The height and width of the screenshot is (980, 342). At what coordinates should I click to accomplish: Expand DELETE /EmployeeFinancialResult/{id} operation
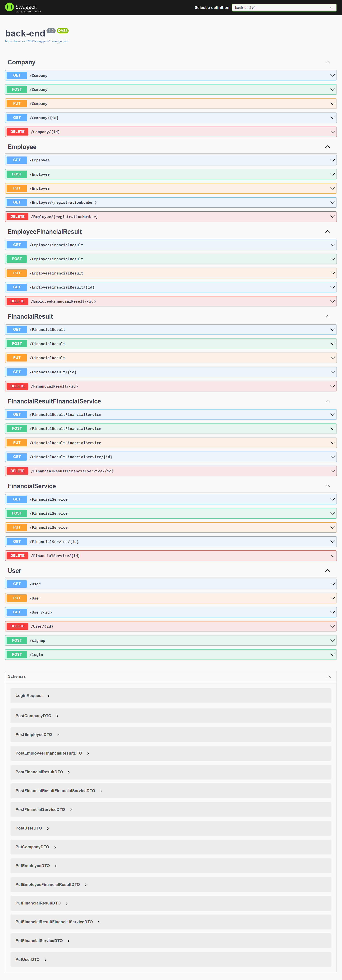[x=171, y=301]
